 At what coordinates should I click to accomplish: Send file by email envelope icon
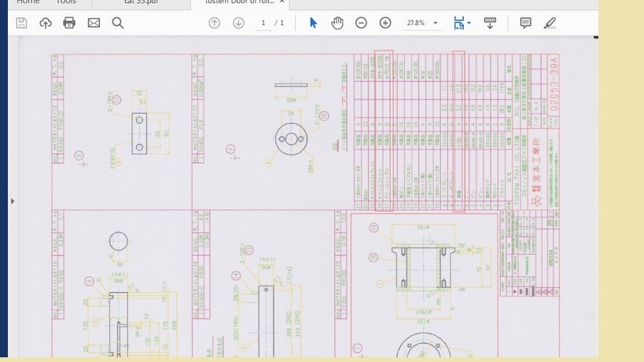[94, 23]
